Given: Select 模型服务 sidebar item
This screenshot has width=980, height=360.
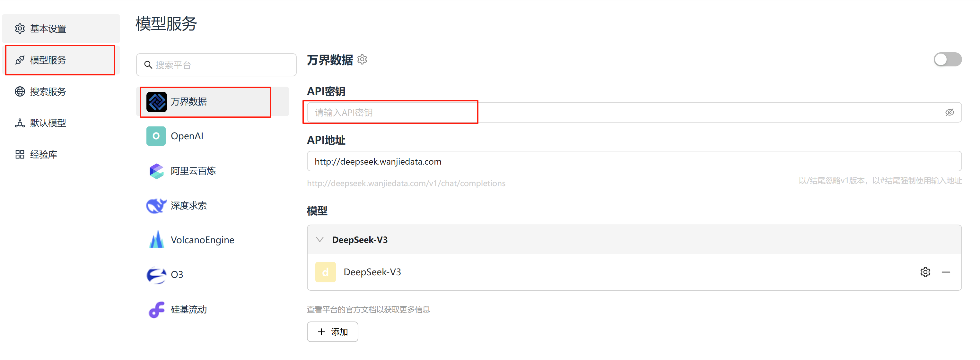Looking at the screenshot, I should (x=61, y=60).
